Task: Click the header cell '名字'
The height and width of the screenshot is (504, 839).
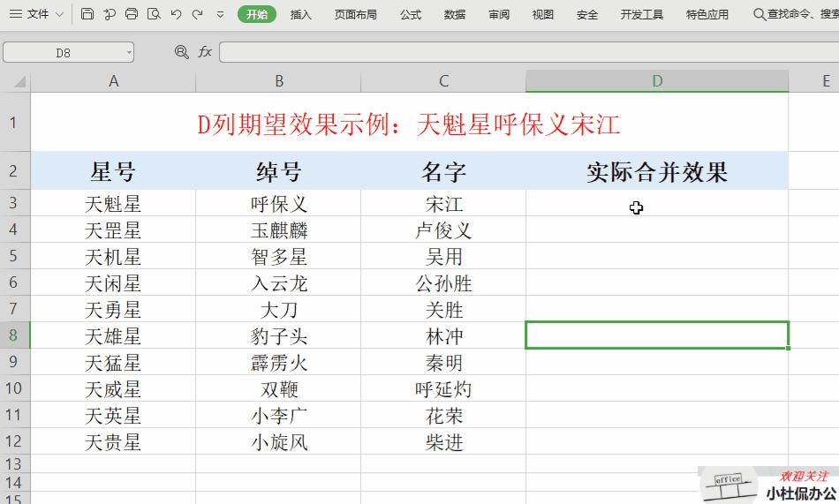Action: (443, 170)
